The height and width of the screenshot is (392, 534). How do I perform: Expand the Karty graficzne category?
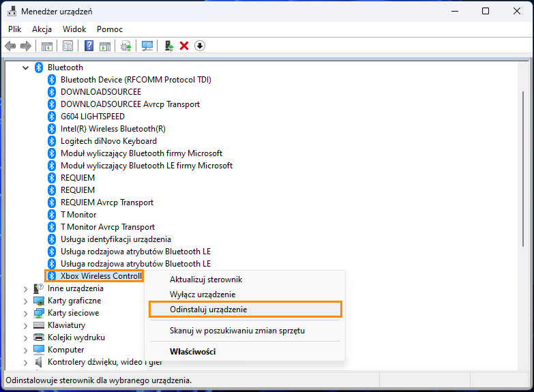(25, 301)
